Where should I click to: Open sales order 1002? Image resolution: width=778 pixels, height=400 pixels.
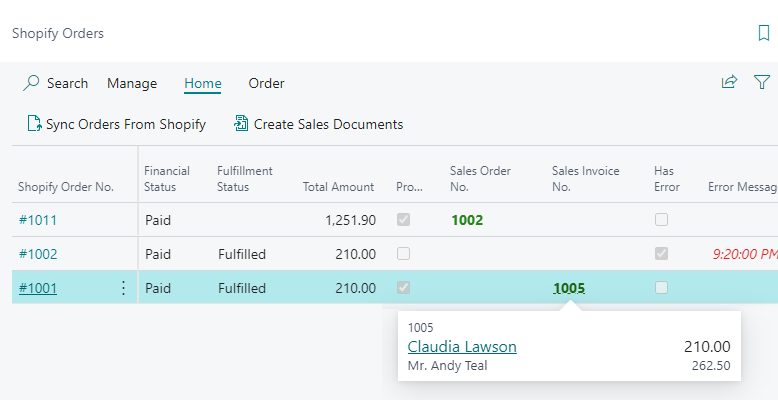click(x=467, y=220)
